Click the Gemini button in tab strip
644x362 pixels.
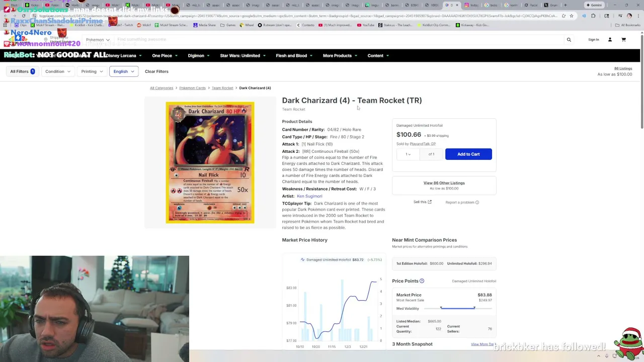(x=594, y=5)
